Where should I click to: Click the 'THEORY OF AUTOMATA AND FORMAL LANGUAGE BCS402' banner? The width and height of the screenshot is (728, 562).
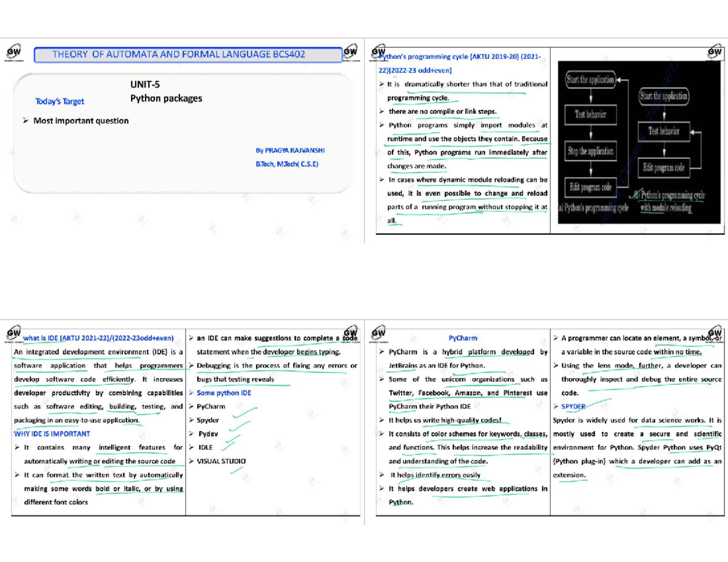click(187, 55)
